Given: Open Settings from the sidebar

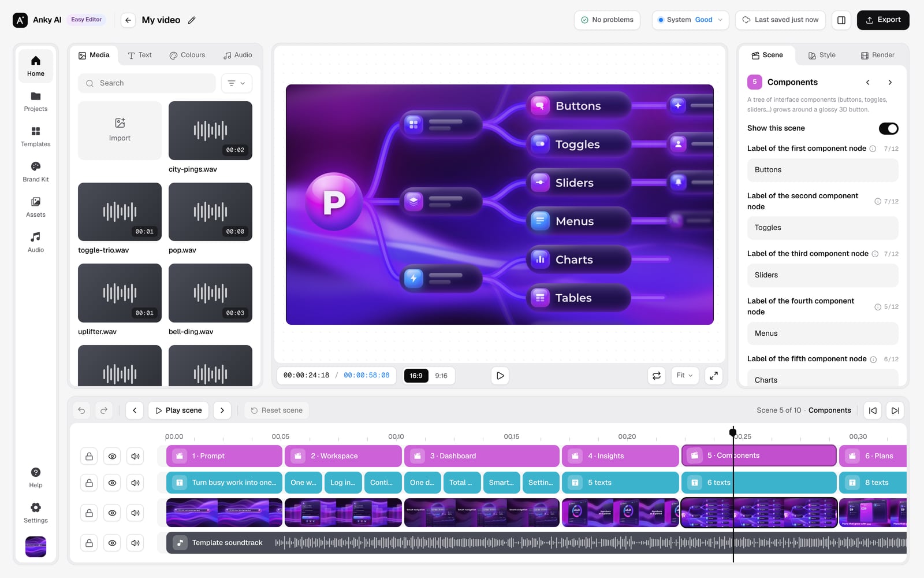Looking at the screenshot, I should 36,513.
